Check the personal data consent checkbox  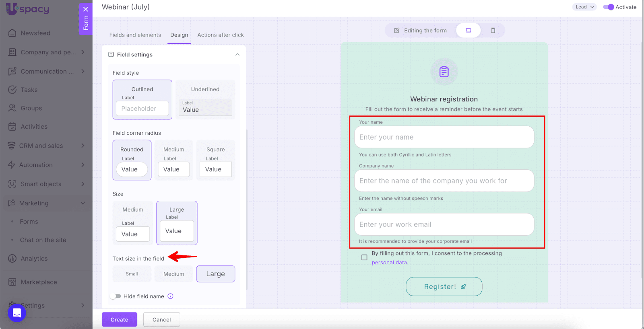pyautogui.click(x=364, y=257)
